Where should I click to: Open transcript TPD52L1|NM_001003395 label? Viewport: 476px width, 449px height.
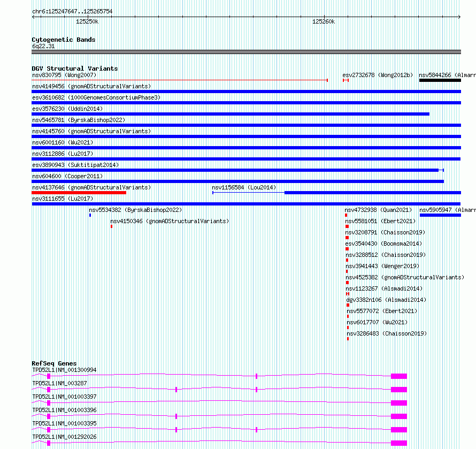(x=64, y=423)
